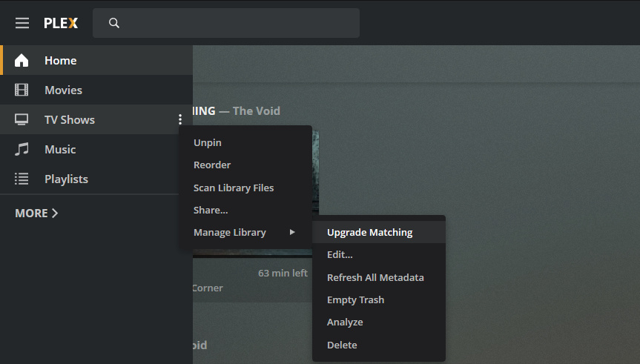Open TV Shows three-dot options

coord(180,119)
